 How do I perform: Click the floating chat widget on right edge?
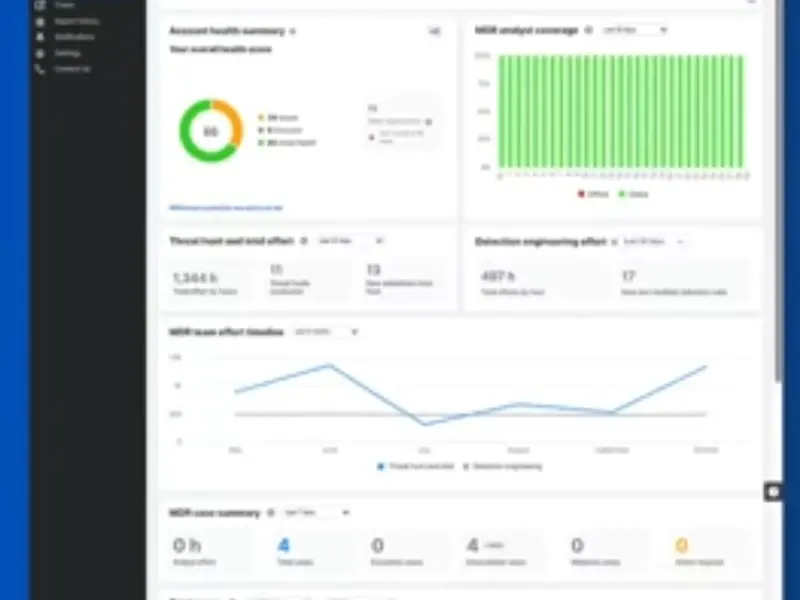(x=772, y=491)
